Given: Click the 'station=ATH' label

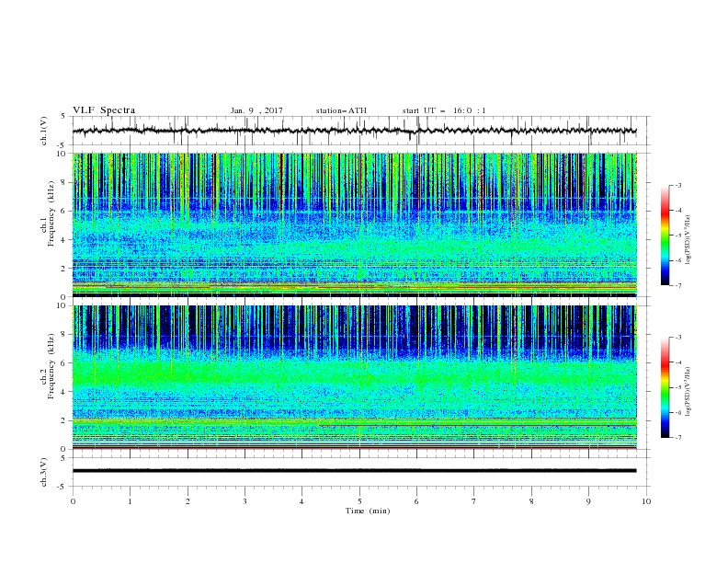Looking at the screenshot, I should [x=341, y=110].
